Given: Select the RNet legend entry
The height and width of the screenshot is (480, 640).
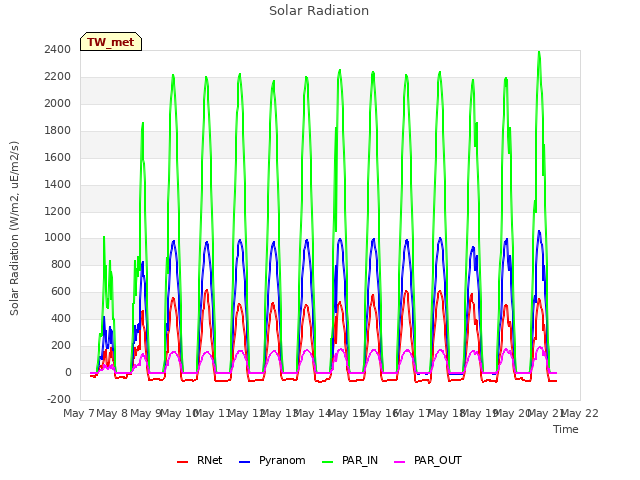Looking at the screenshot, I should click(x=200, y=460).
